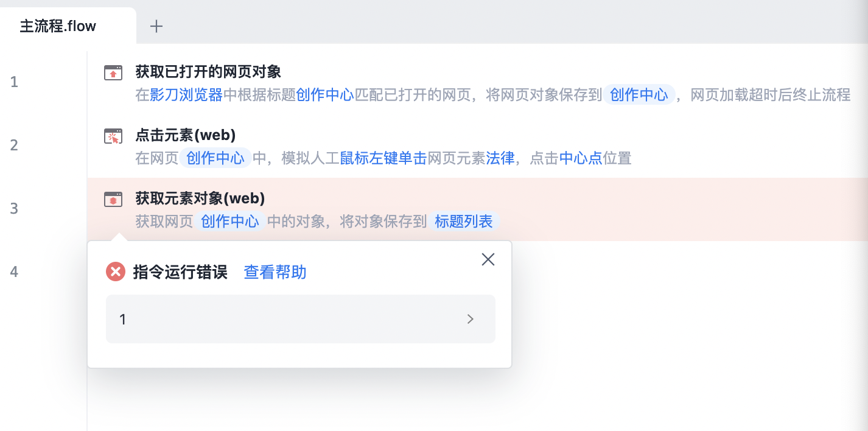Select step 点击元素(web)
The image size is (868, 431).
[x=186, y=135]
